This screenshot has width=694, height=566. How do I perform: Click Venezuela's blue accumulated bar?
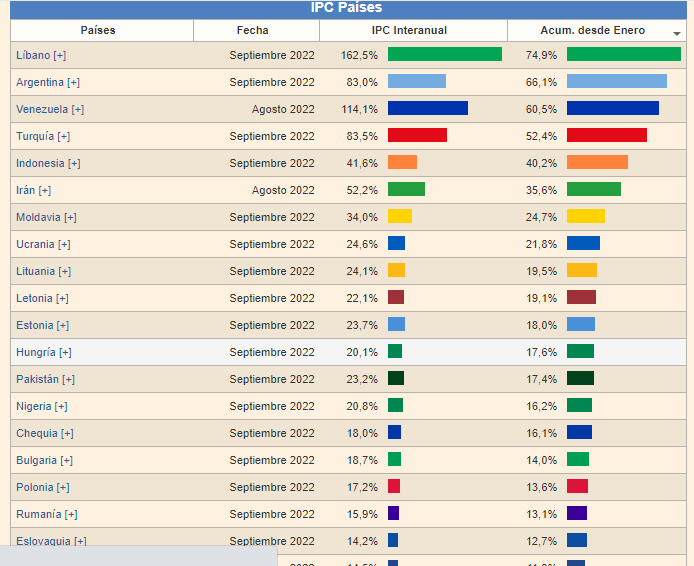coord(612,108)
